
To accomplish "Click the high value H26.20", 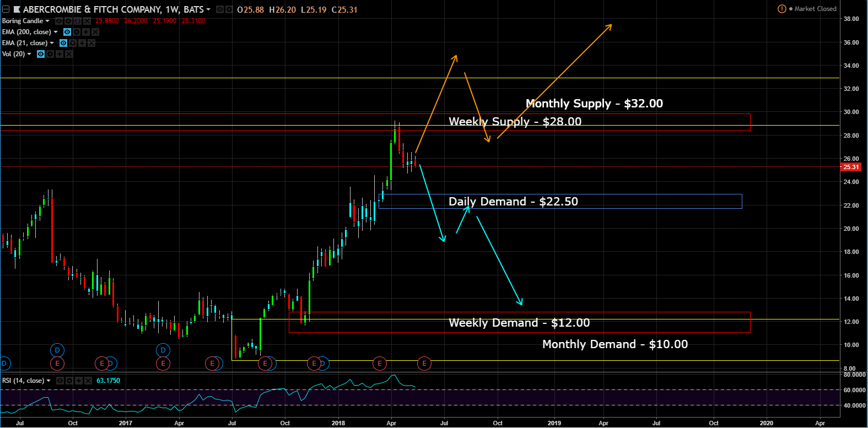I will coord(282,9).
